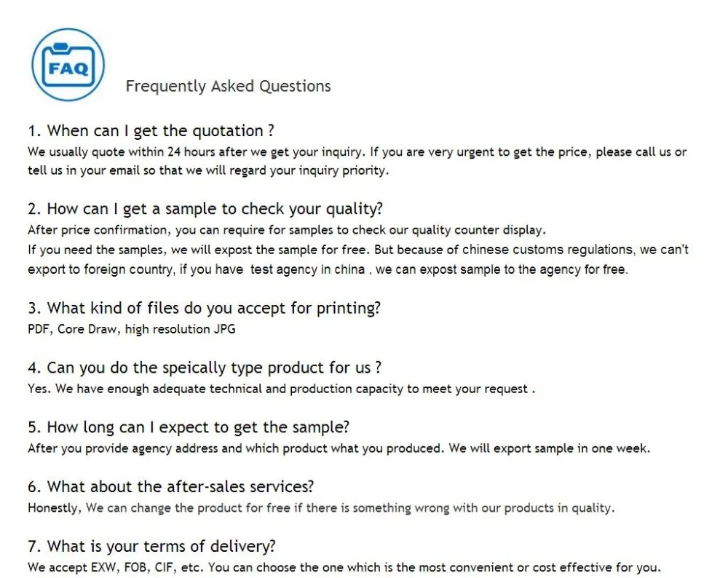Click the line about price confirmation samples
Screen dimensions: 728x578
coord(286,230)
